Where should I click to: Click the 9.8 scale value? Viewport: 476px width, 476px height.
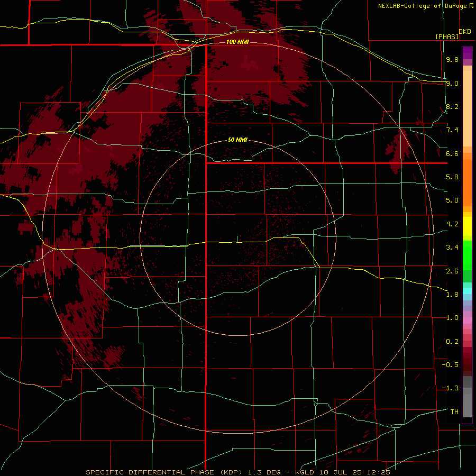tap(452, 59)
